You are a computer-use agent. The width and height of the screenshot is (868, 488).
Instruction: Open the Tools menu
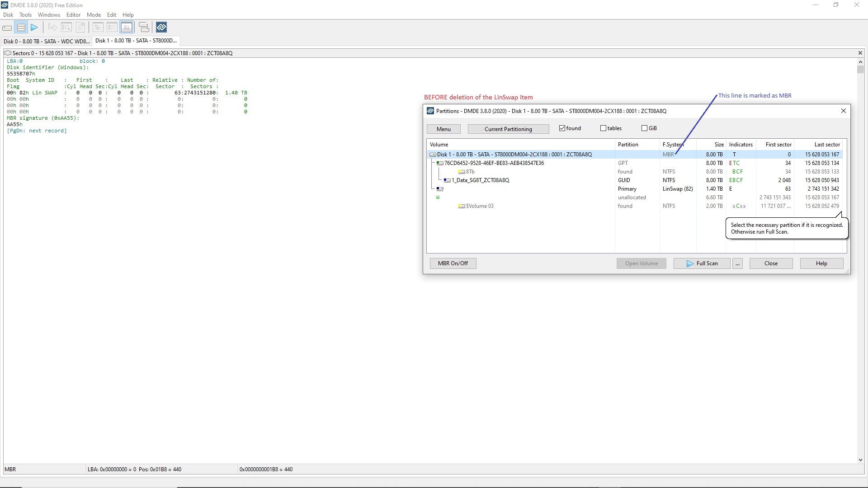coord(25,15)
